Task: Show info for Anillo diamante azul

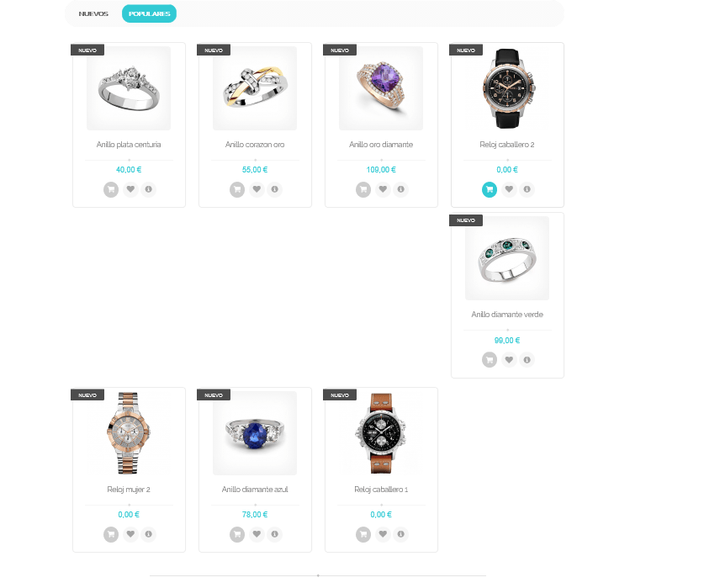Action: 275,534
